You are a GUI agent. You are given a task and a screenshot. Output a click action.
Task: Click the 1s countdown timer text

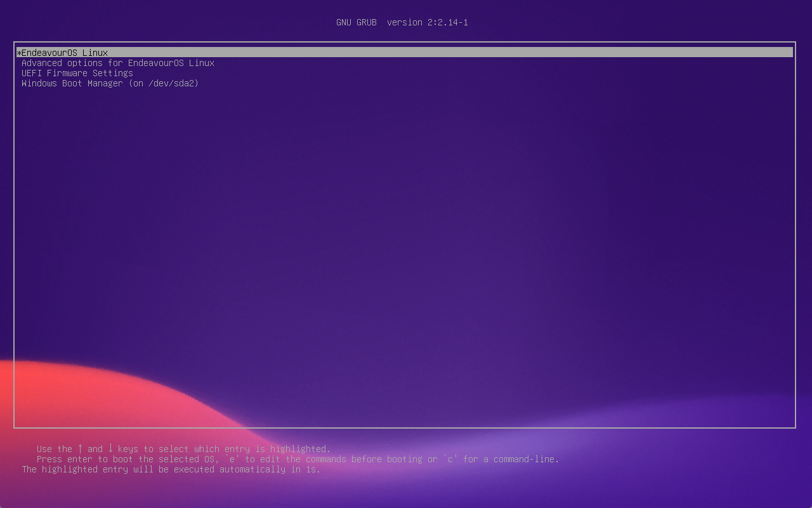coord(313,469)
